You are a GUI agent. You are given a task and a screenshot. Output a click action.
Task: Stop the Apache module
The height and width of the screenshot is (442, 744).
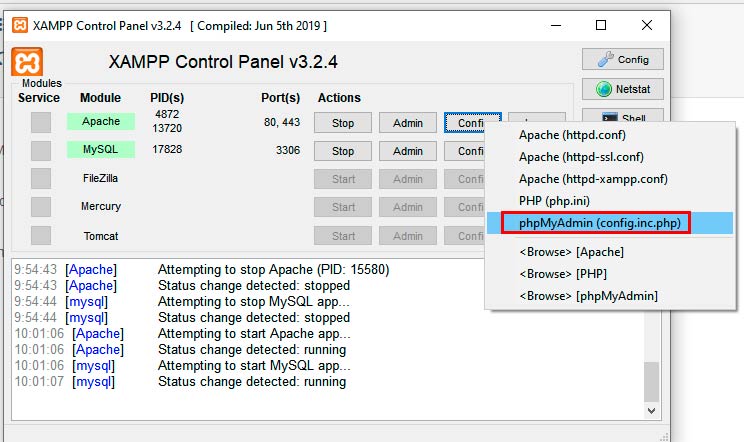point(343,123)
